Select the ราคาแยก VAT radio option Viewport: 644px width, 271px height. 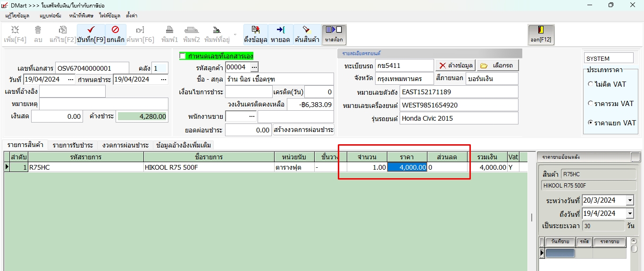[x=591, y=123]
